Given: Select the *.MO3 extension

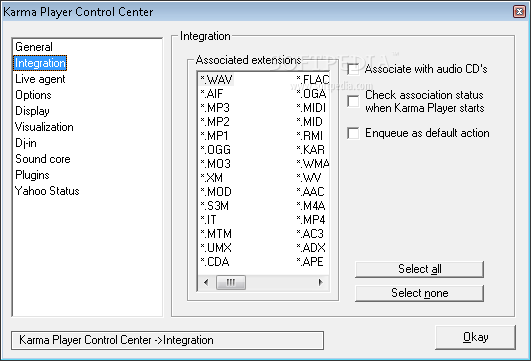Looking at the screenshot, I should [x=215, y=164].
